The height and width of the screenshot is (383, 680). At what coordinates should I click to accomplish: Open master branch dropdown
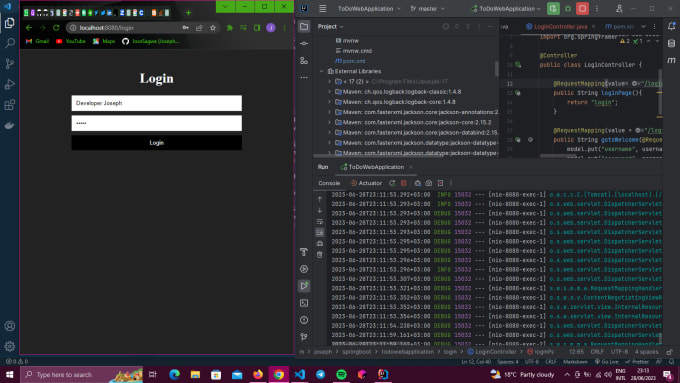[427, 9]
